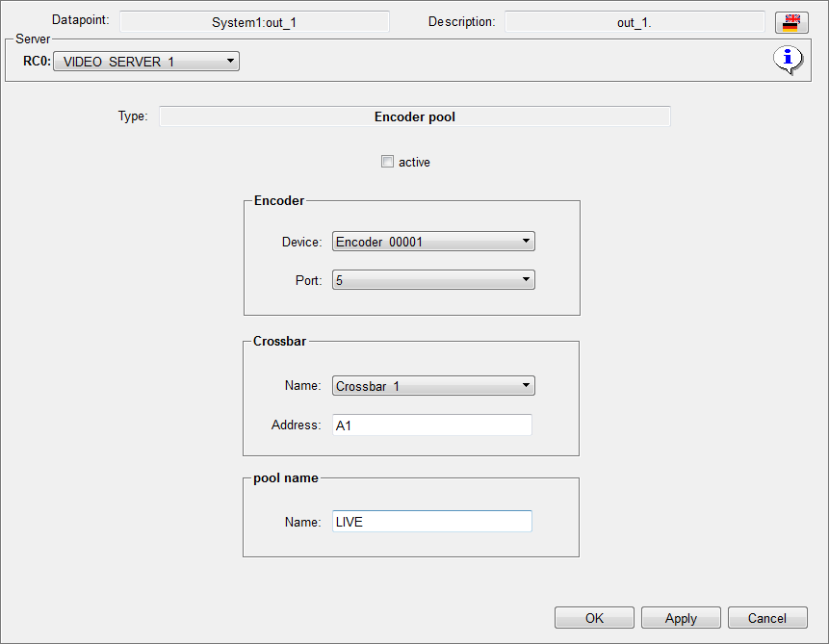Click the pool name group title
Screen dimensions: 829x644
pyautogui.click(x=285, y=477)
